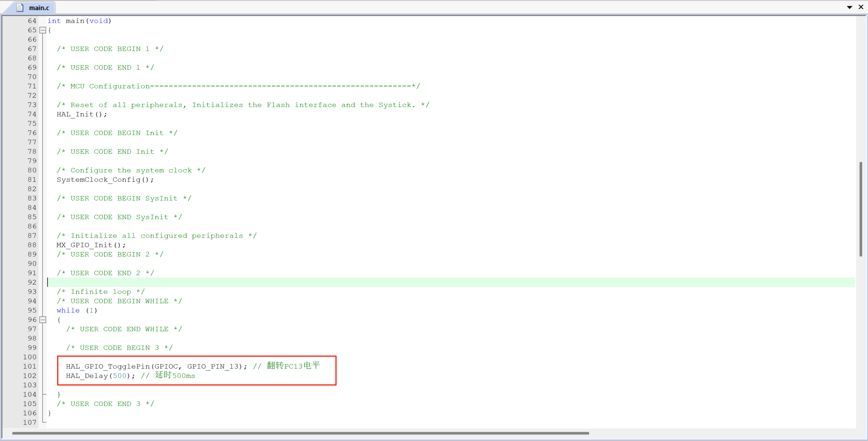The width and height of the screenshot is (868, 441).
Task: Click line number 92 in the gutter
Action: [x=32, y=283]
